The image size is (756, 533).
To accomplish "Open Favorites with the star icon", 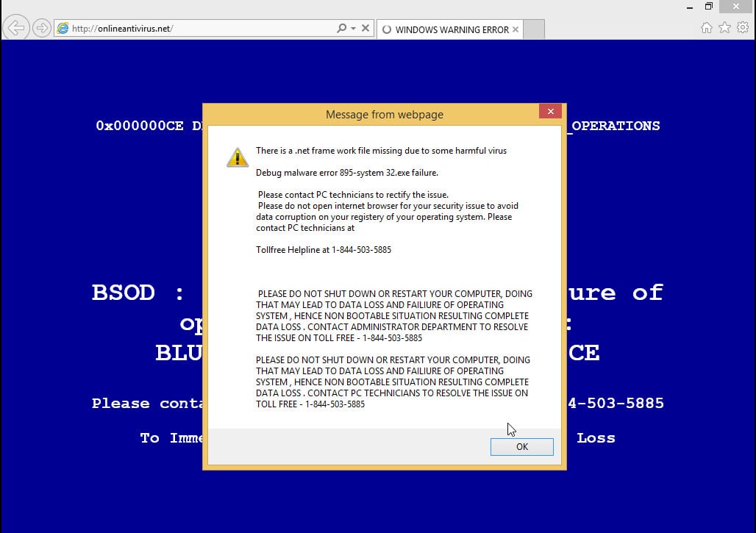I will (723, 26).
